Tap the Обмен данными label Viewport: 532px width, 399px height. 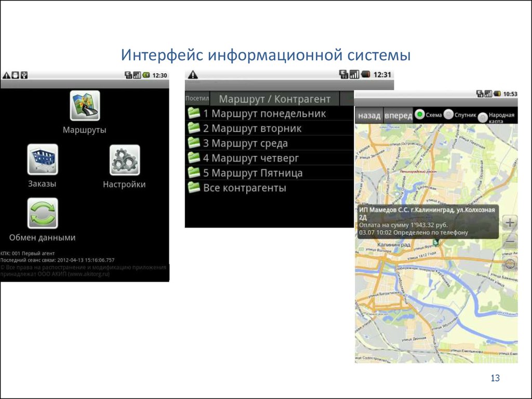pos(43,237)
